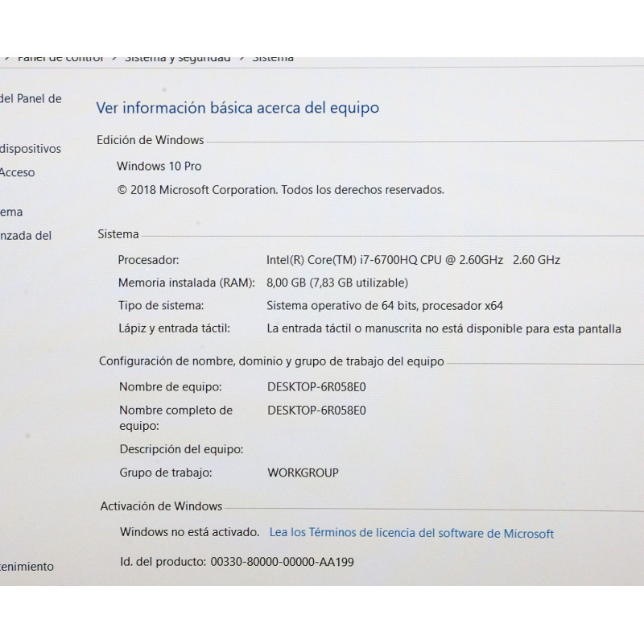This screenshot has width=644, height=644.
Task: Click the product ID 00330-80000-00000-AA199
Action: tap(282, 562)
